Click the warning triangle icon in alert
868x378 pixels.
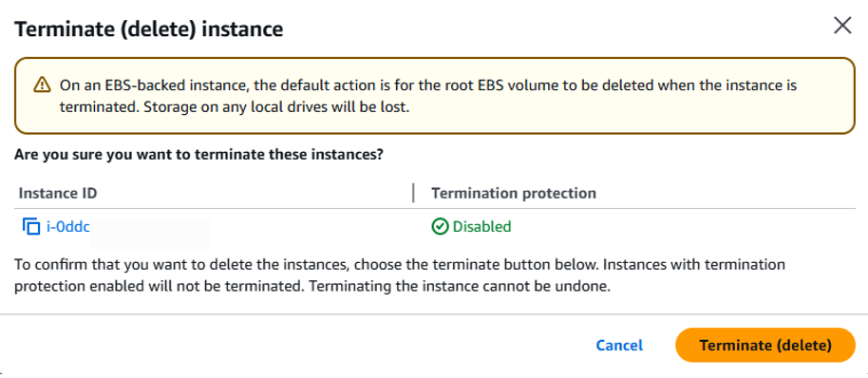42,85
